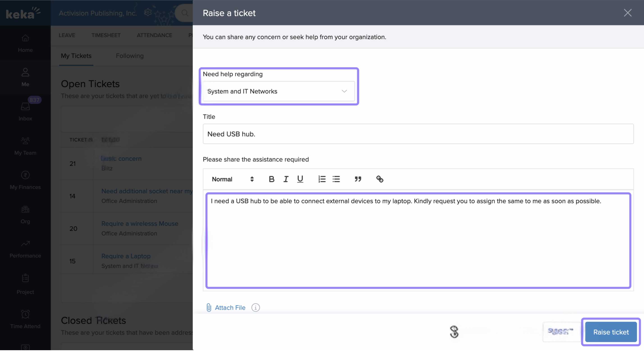644x352 pixels.
Task: Insert a bulleted list
Action: point(336,179)
